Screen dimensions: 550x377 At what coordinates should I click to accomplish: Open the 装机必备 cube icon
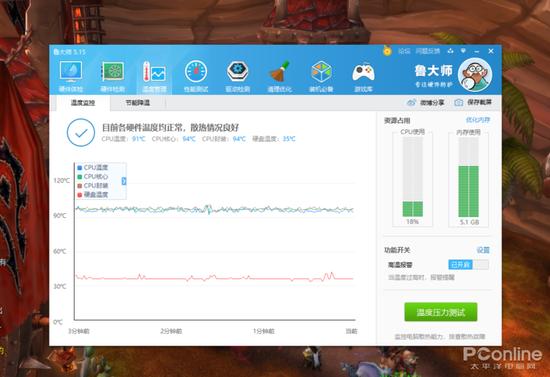tap(321, 76)
